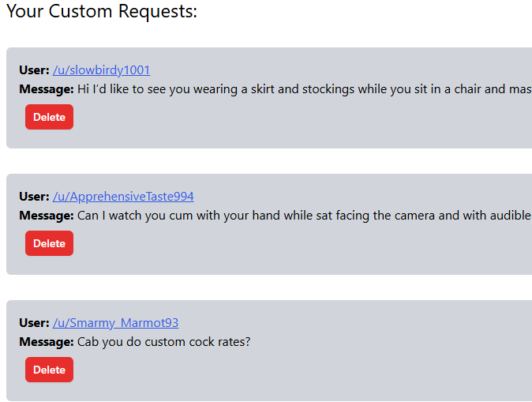This screenshot has height=402, width=532.
Task: Click the "User:" label in Smarmy_Marmot93's card
Action: pyautogui.click(x=34, y=323)
